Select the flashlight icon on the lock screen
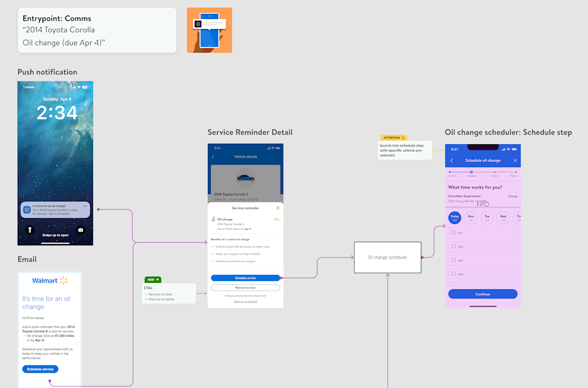 coord(30,230)
